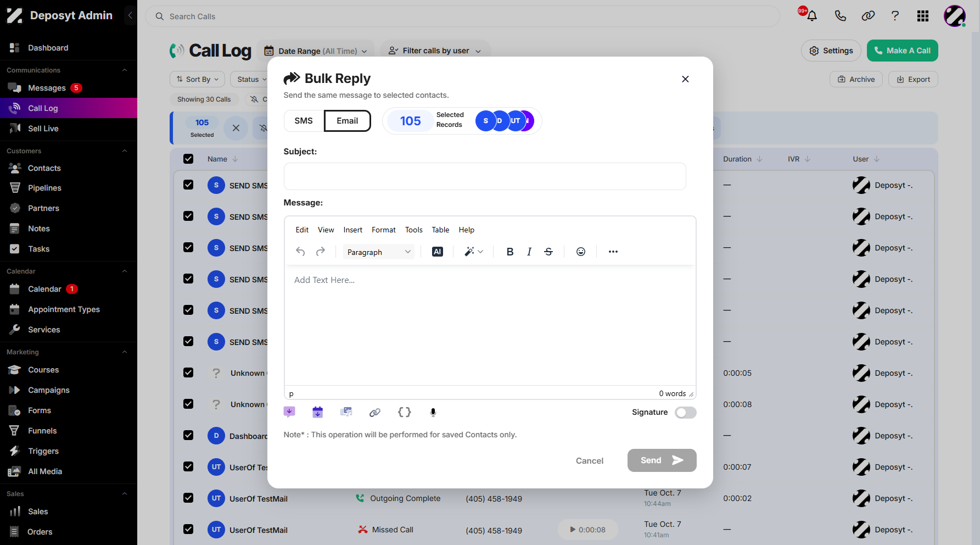Insert a calendar link below the editor

(x=318, y=412)
